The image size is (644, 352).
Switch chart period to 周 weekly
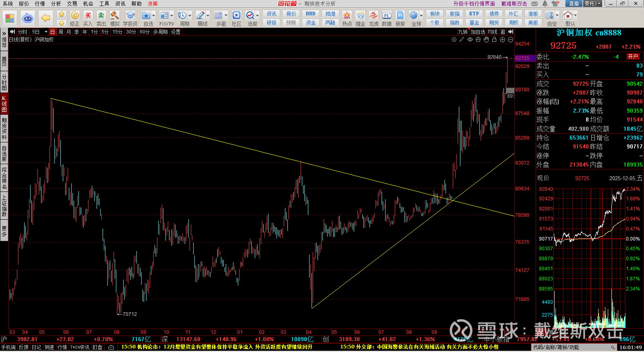coord(61,32)
